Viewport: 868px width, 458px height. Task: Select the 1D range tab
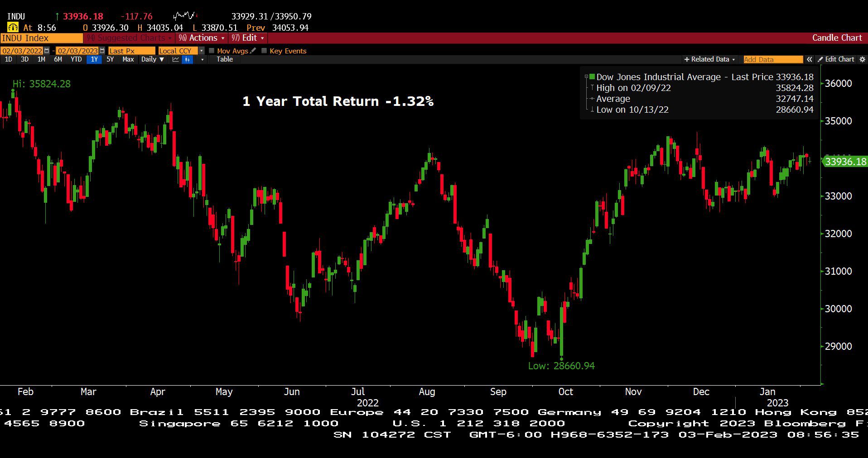pos(8,59)
